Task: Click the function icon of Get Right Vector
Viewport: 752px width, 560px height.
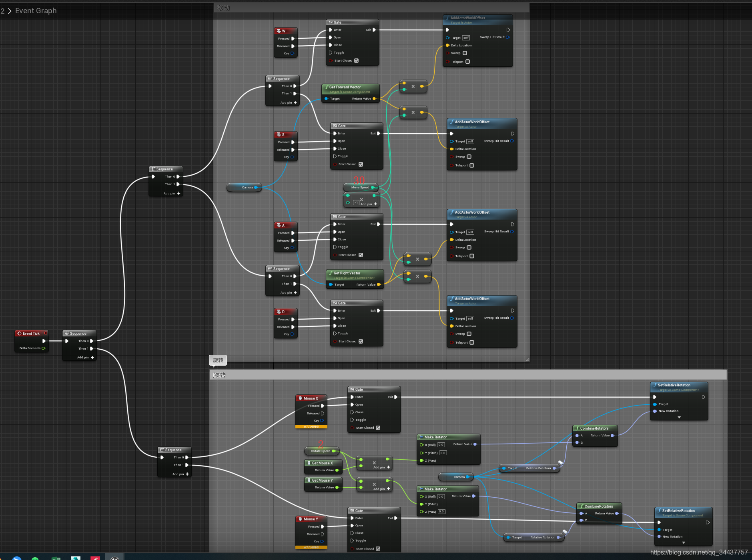Action: [x=331, y=273]
